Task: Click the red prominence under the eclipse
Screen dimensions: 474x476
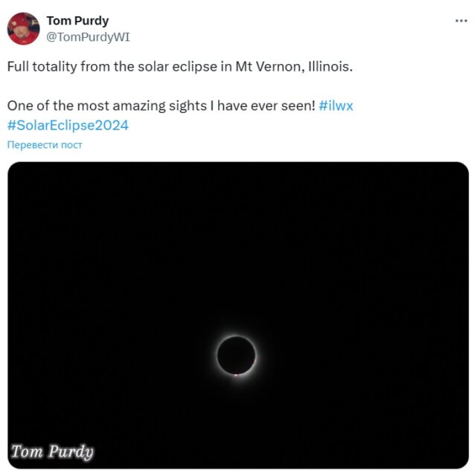Action: tap(236, 375)
